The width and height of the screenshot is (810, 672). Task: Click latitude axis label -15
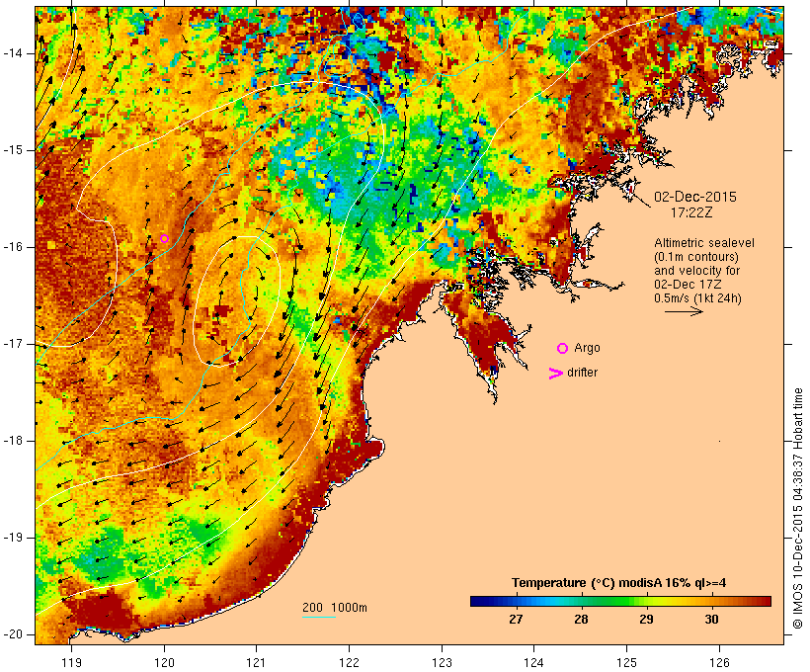click(x=12, y=150)
